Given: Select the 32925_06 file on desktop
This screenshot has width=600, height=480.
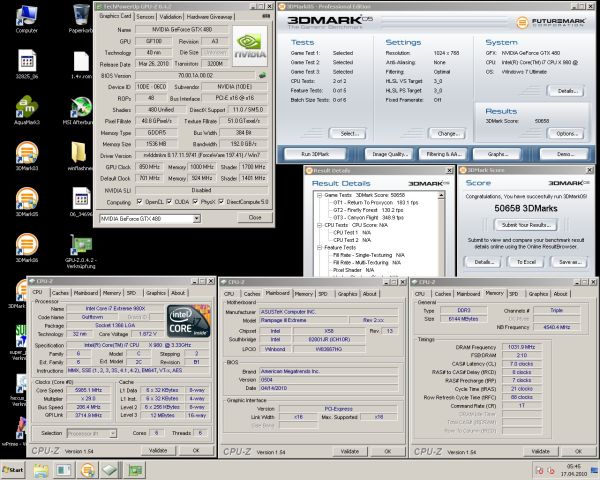Looking at the screenshot, I should coord(27,64).
